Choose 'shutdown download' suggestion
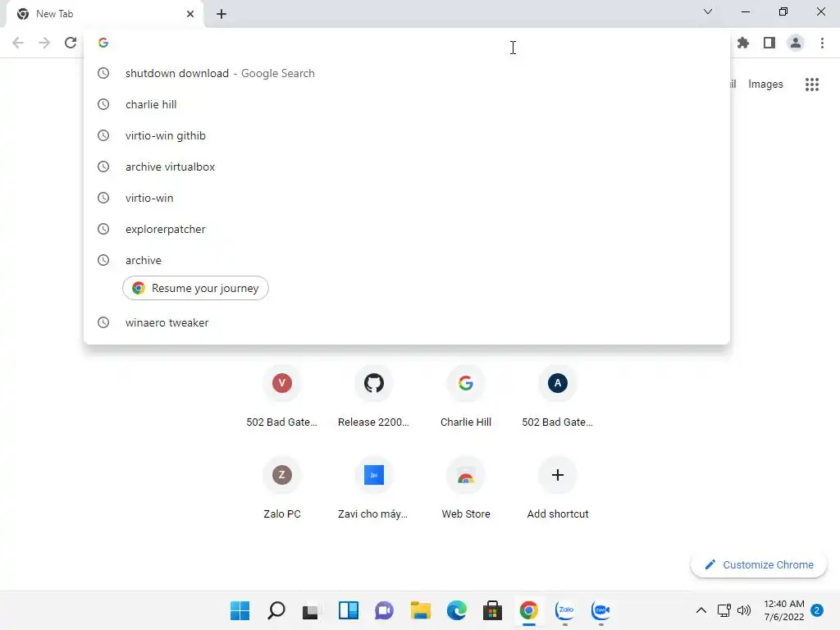Viewport: 840px width, 630px height. coord(407,73)
